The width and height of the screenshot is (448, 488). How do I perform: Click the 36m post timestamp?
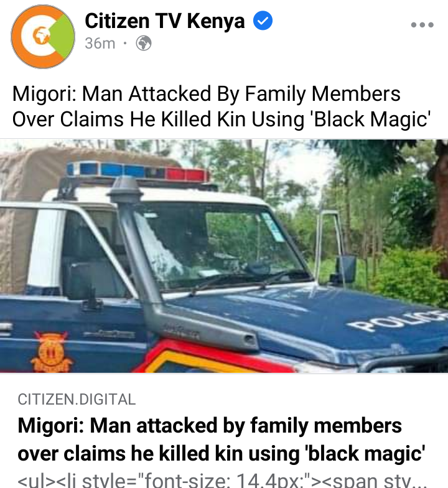100,44
